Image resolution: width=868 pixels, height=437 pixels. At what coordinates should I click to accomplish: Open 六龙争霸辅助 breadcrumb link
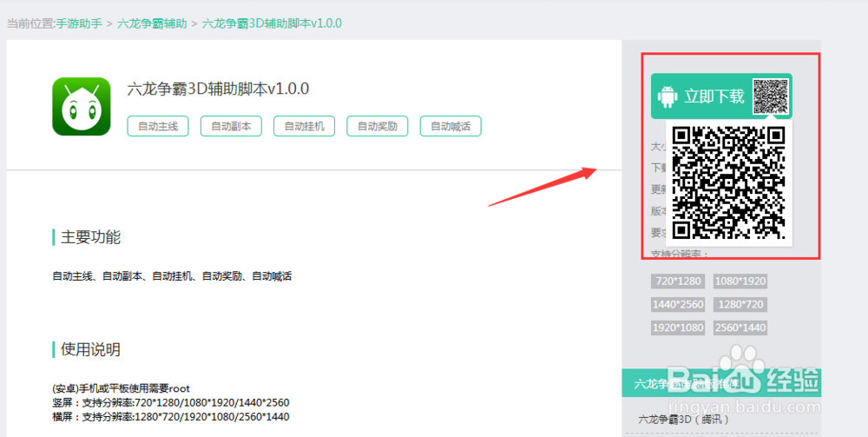[x=152, y=23]
